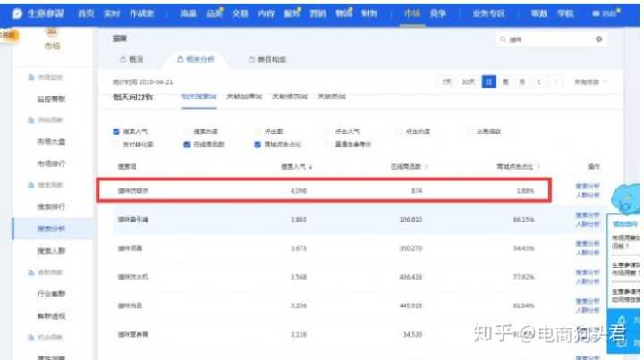Click the settings gear icon beside search box
The height and width of the screenshot is (360, 644).
point(598,40)
